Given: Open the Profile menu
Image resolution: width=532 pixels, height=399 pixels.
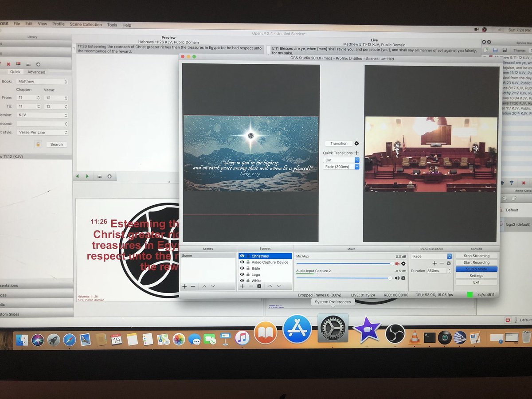Looking at the screenshot, I should pos(58,24).
